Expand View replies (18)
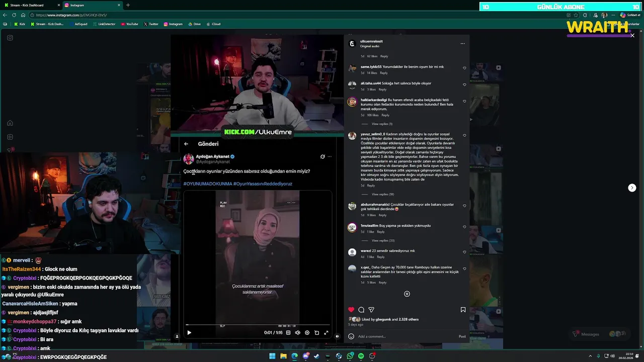Viewport: 644px width, 362px height. [x=383, y=194]
